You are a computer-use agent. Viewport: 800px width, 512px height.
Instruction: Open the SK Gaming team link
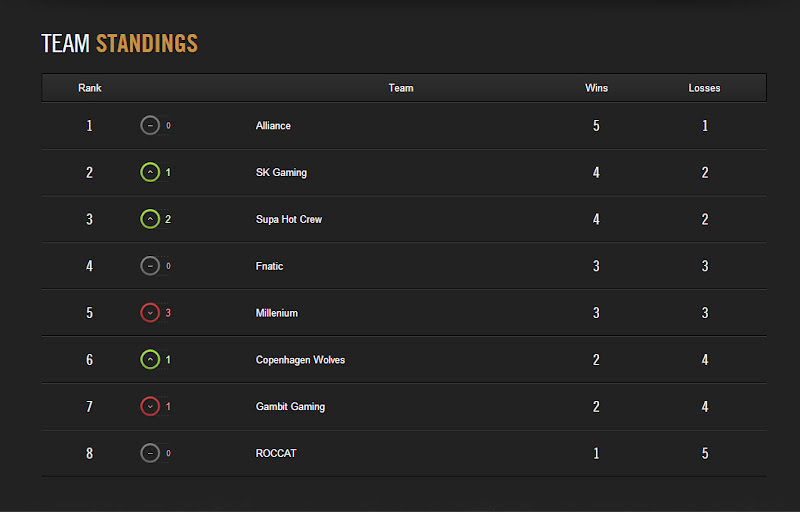coord(281,172)
